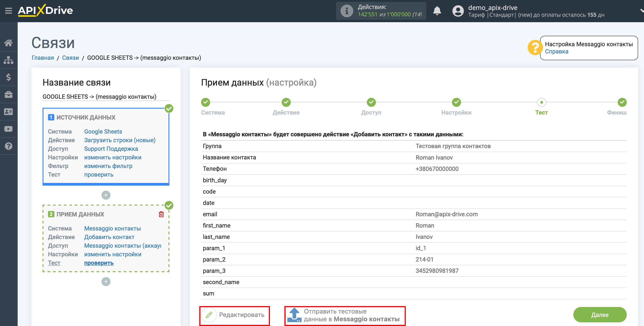Click the ПРИЕМ ДАННЫХ block header
This screenshot has height=326, width=644.
pos(80,214)
